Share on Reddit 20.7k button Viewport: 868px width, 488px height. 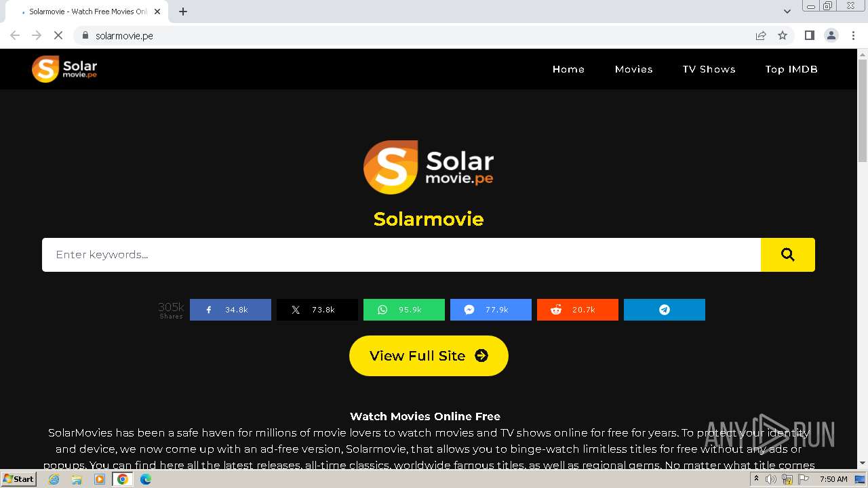click(x=578, y=310)
